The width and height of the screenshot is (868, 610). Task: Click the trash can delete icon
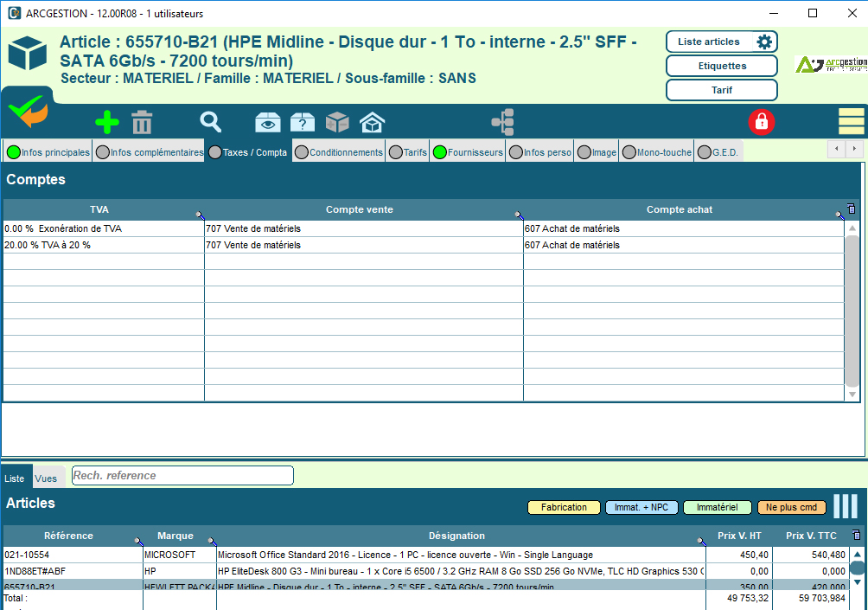tap(142, 123)
